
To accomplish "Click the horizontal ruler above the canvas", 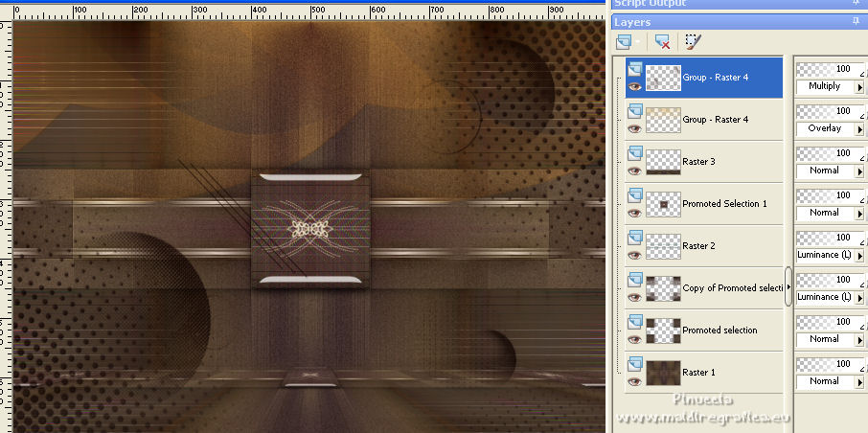I will 308,11.
